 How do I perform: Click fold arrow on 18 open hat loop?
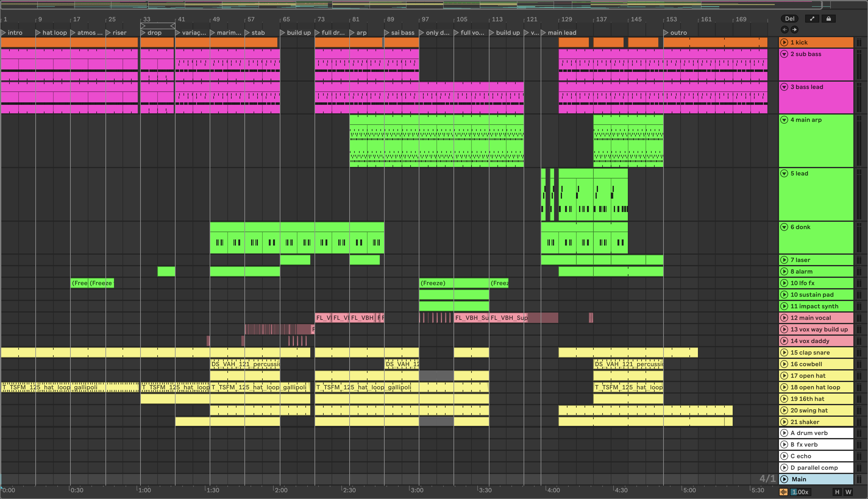(784, 387)
